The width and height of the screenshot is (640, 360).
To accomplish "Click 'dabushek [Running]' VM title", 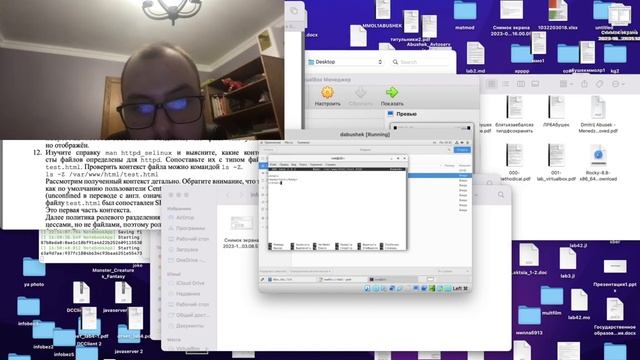I will [364, 134].
